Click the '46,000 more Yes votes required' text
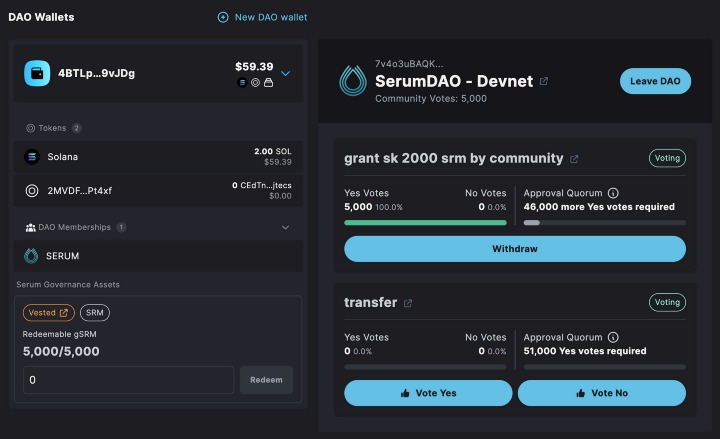 pyautogui.click(x=599, y=207)
